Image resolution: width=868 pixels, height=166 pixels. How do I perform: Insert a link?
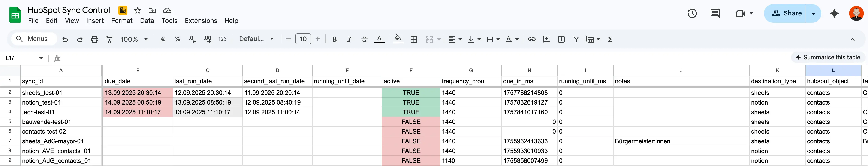(532, 39)
